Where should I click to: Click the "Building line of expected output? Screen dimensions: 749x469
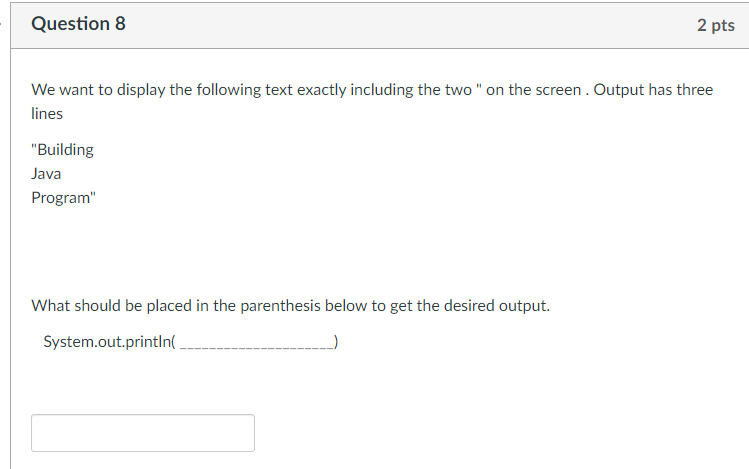click(63, 149)
